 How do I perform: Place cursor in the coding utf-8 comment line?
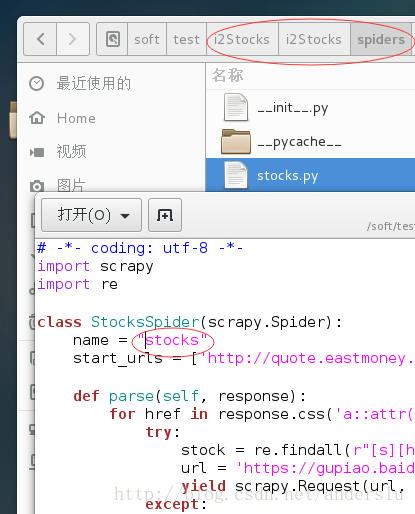click(x=140, y=248)
